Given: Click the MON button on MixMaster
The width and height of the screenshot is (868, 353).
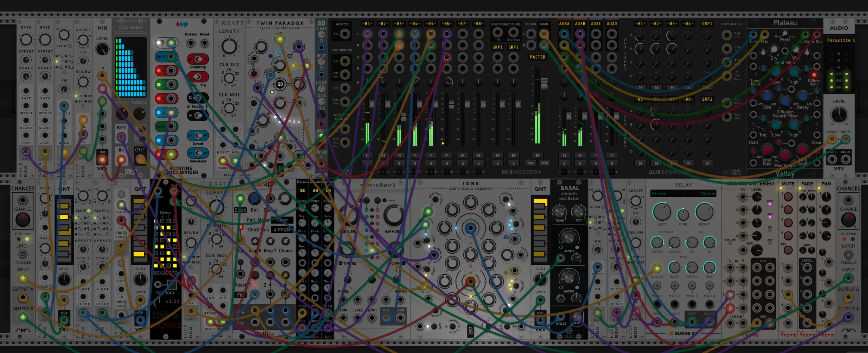Looking at the screenshot, I should tap(544, 163).
